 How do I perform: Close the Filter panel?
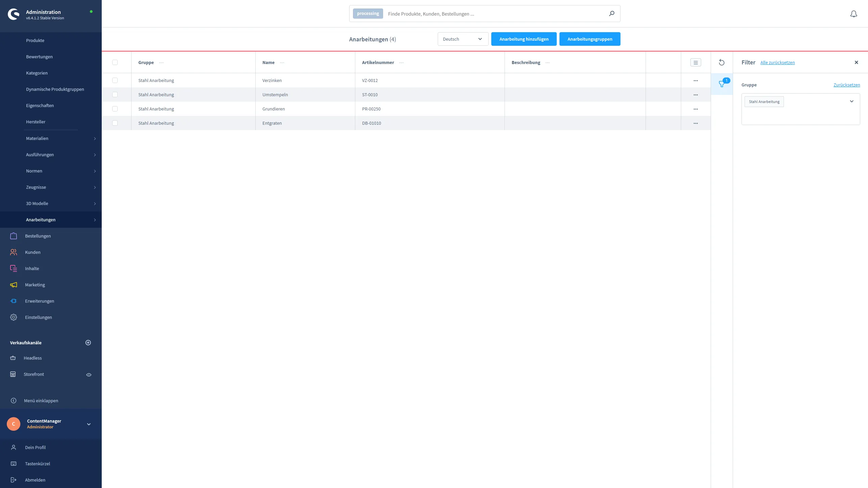click(856, 62)
